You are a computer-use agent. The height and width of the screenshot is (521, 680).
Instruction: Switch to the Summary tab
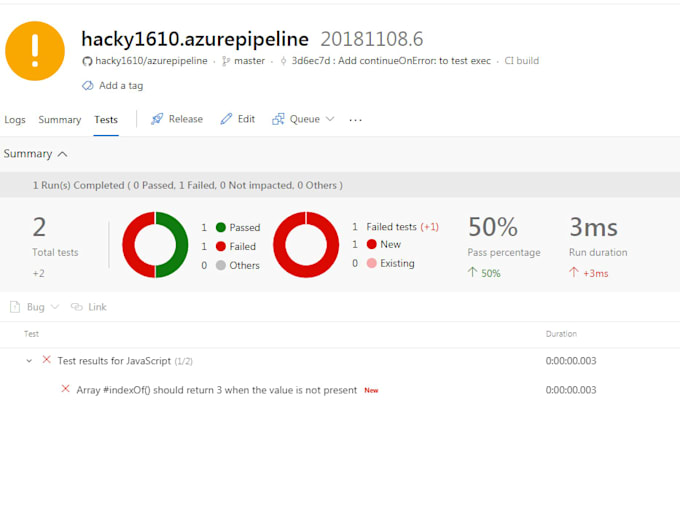[60, 120]
